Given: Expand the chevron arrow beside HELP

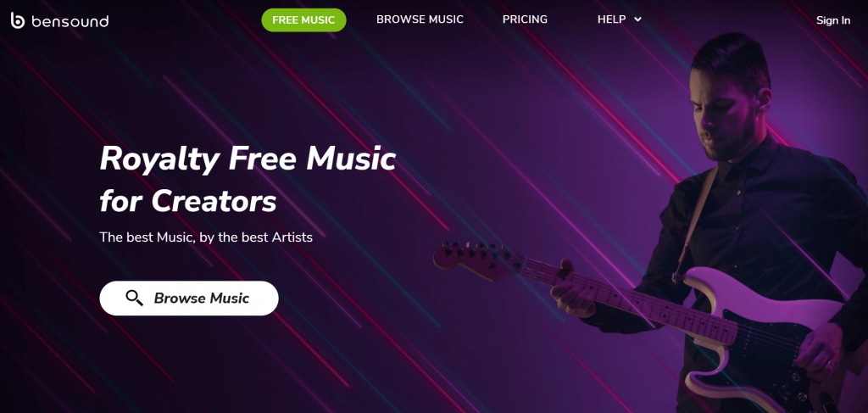Looking at the screenshot, I should coord(637,20).
